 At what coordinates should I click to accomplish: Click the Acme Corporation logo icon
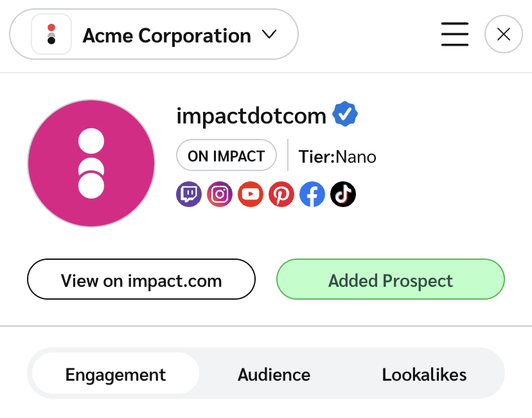pos(51,34)
